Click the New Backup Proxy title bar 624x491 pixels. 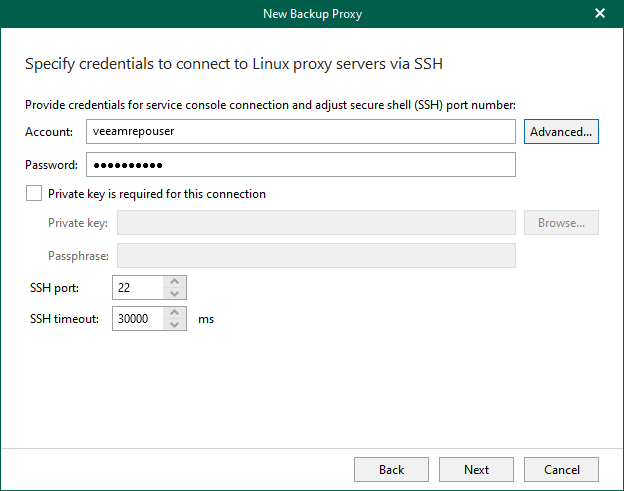(311, 13)
